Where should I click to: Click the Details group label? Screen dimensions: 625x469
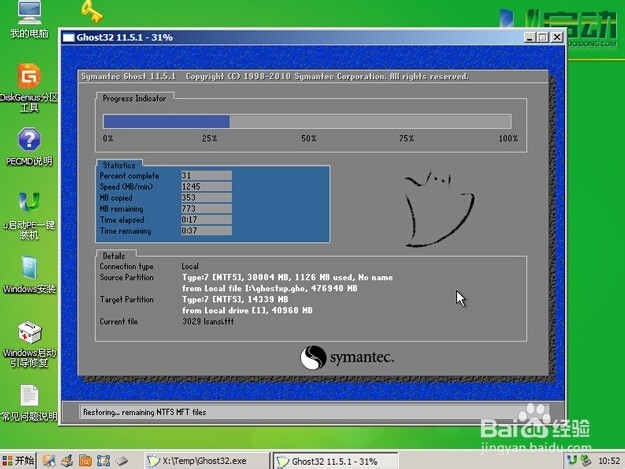[x=114, y=256]
